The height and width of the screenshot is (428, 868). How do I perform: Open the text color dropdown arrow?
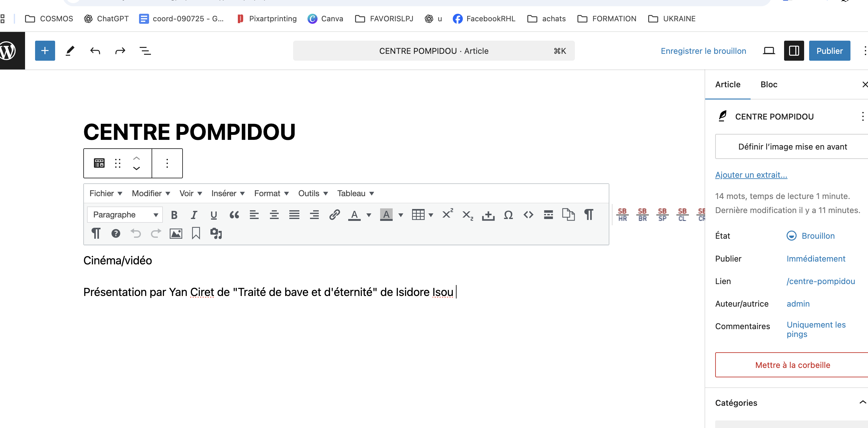(x=369, y=215)
